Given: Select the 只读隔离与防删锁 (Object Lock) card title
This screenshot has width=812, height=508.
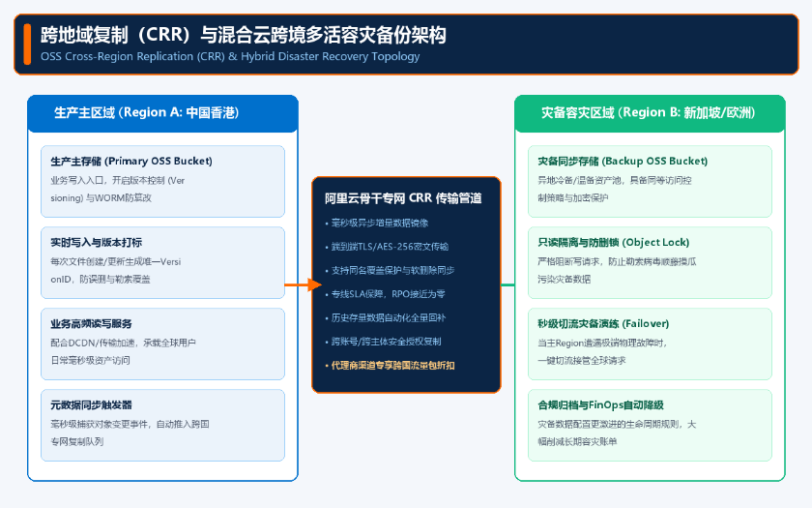Looking at the screenshot, I should 614,243.
